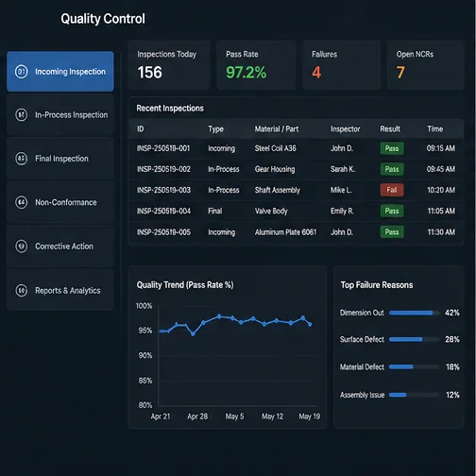Click the In-Process Inspection sidebar icon
This screenshot has width=476, height=476.
21,115
